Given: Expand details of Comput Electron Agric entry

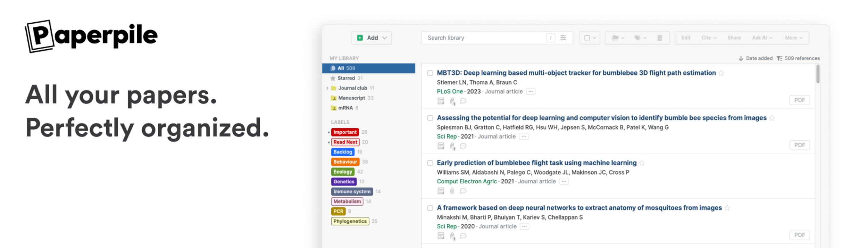Looking at the screenshot, I should click(x=564, y=182).
